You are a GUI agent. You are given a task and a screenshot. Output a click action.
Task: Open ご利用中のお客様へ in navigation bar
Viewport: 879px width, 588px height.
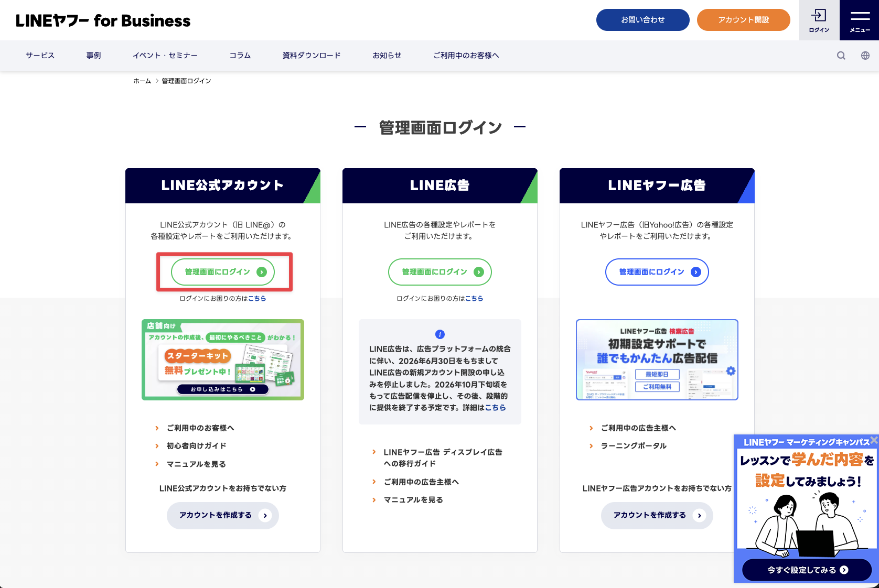466,56
